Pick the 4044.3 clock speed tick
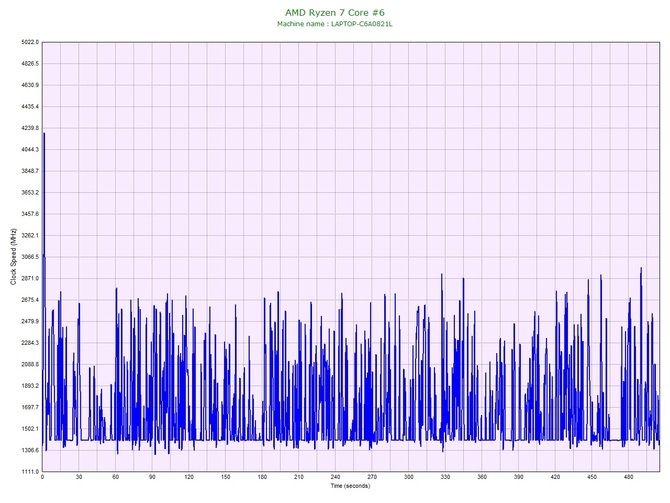The width and height of the screenshot is (670, 503). coord(30,150)
